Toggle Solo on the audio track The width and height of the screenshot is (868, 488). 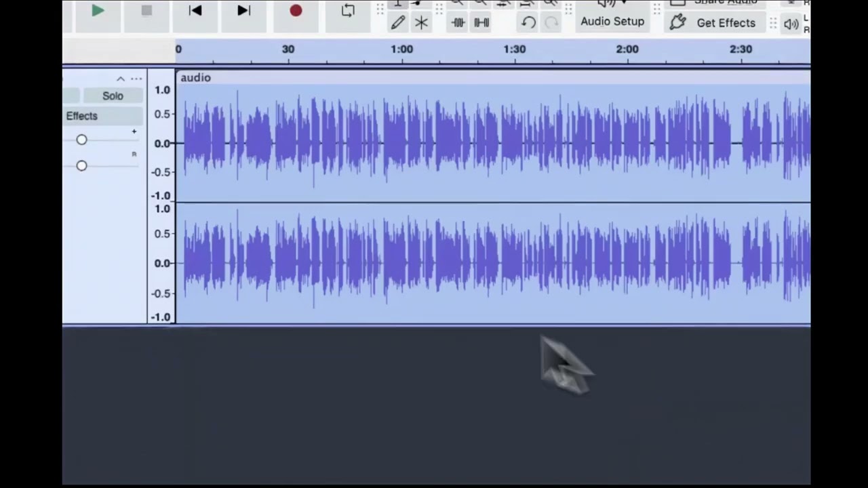point(113,96)
